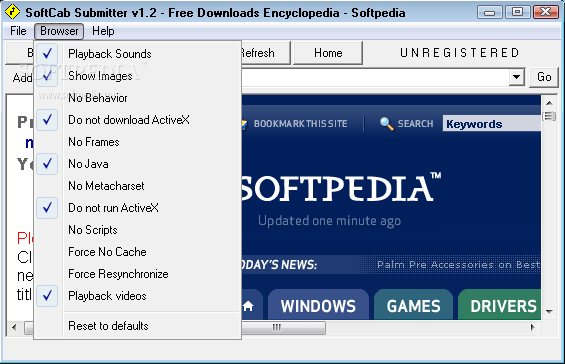Open the DRIVERS tab on Softpedia
Viewport: 565px width, 364px height.
click(x=500, y=305)
